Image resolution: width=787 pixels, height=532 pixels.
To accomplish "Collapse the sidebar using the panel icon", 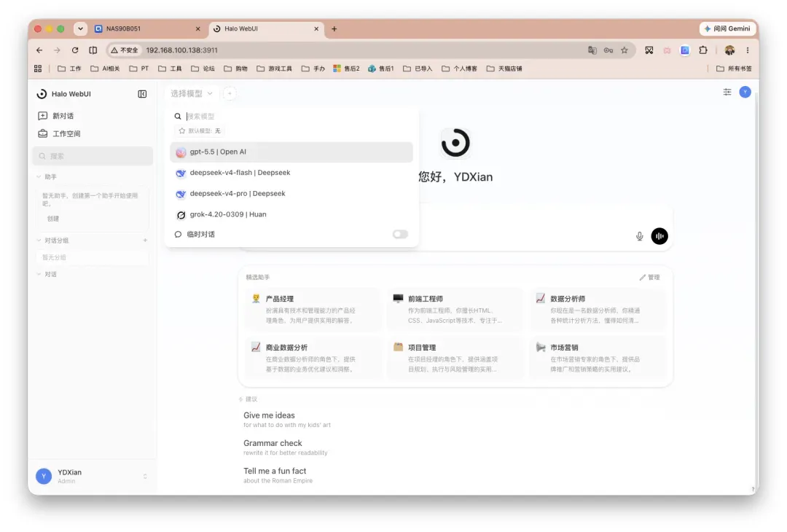I will pos(142,94).
